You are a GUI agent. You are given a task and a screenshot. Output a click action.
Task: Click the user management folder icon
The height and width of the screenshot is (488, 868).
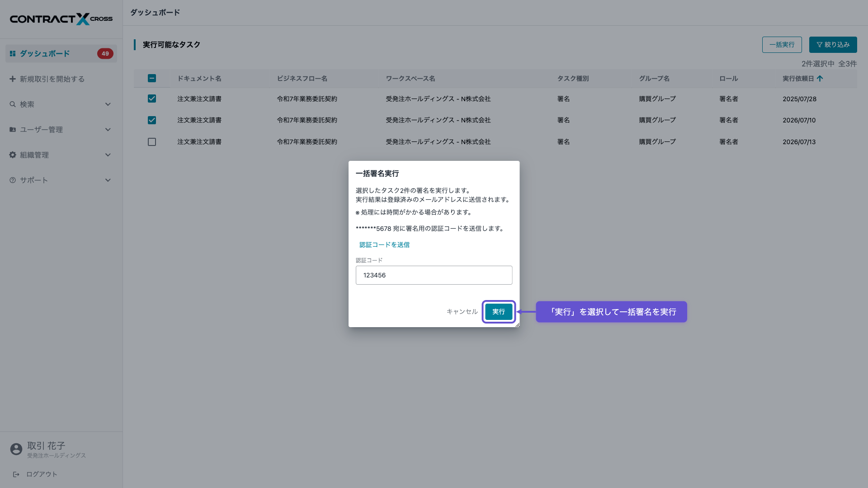click(x=13, y=129)
